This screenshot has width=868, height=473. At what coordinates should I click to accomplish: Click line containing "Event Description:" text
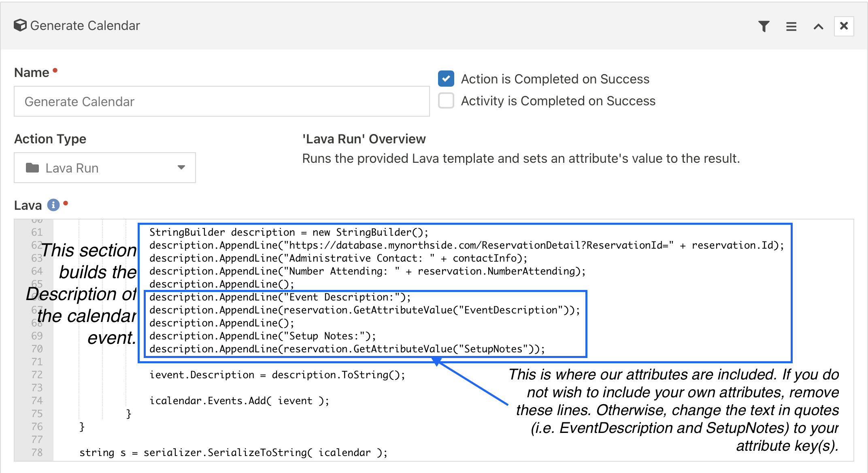(x=280, y=297)
